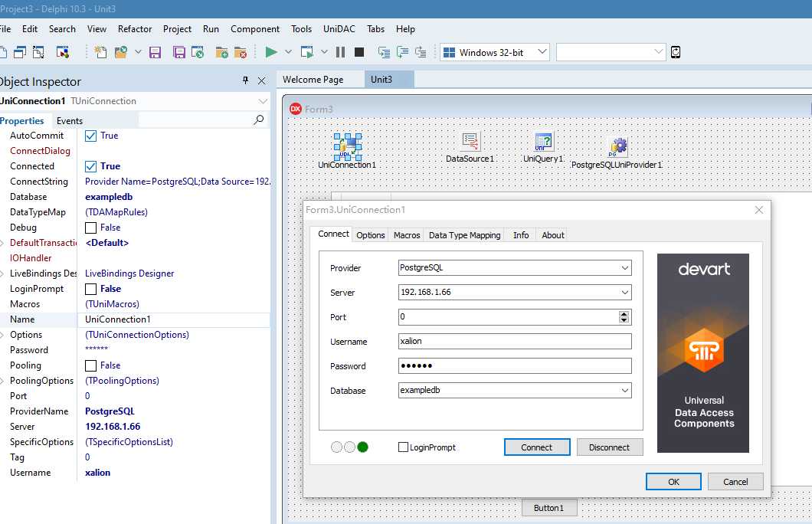Viewport: 812px width, 524px height.
Task: Select the UniQuery1 component icon
Action: [544, 142]
